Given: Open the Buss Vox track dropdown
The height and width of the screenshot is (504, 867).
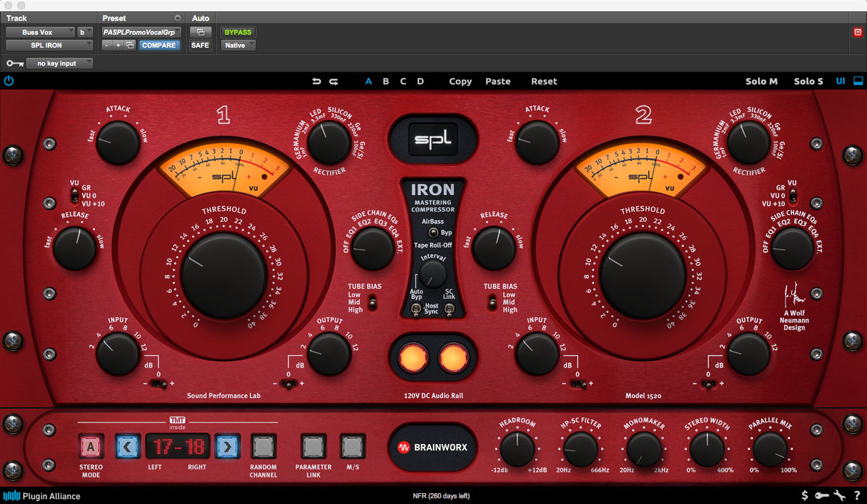Looking at the screenshot, I should point(40,32).
